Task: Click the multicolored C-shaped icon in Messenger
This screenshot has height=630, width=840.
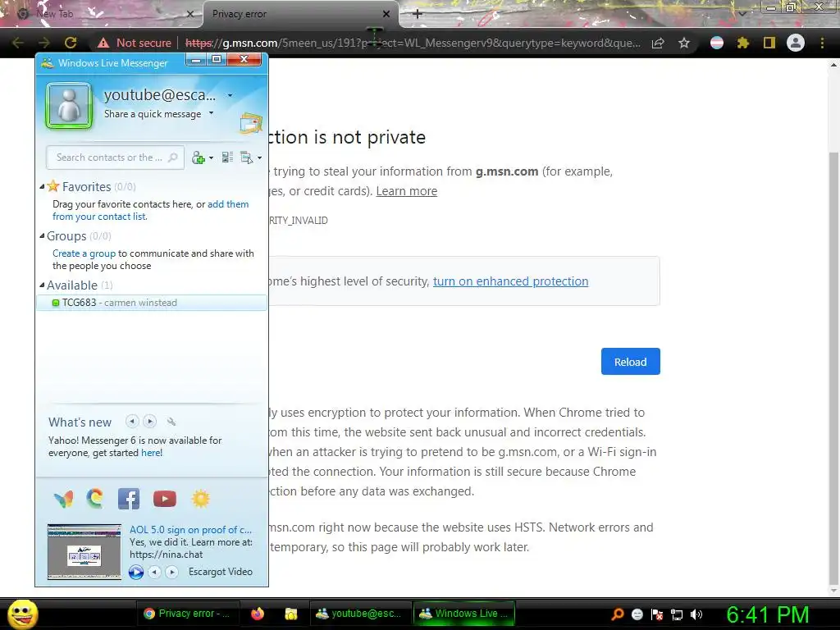Action: pos(95,498)
